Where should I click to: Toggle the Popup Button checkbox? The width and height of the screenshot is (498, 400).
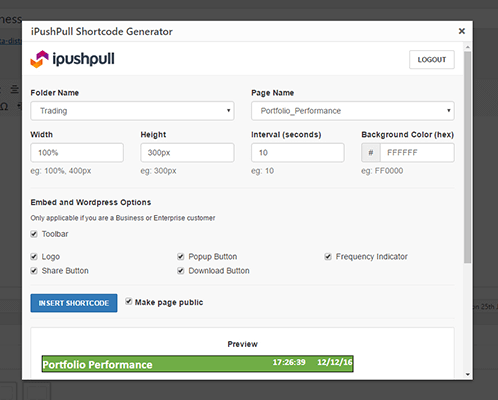(181, 256)
